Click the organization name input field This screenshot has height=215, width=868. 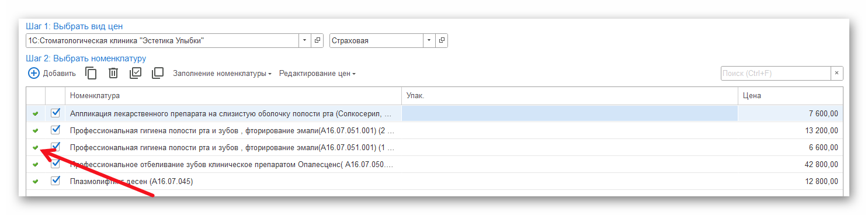pyautogui.click(x=163, y=40)
